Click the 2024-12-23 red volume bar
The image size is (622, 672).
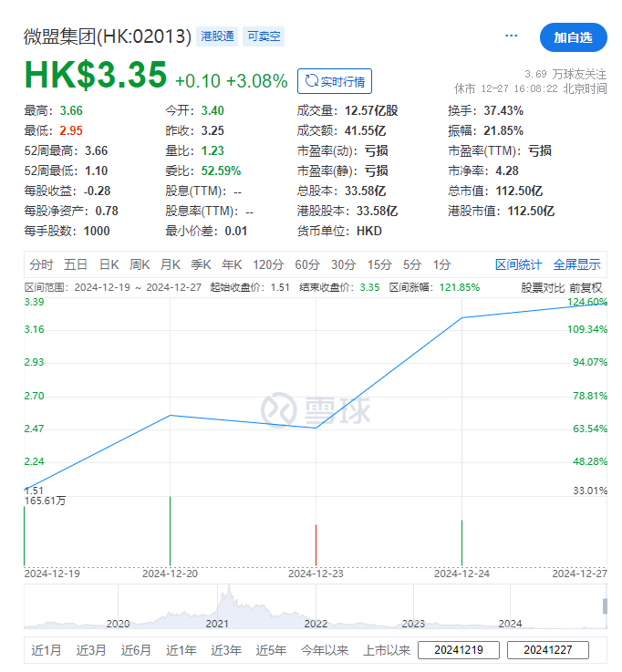[316, 545]
